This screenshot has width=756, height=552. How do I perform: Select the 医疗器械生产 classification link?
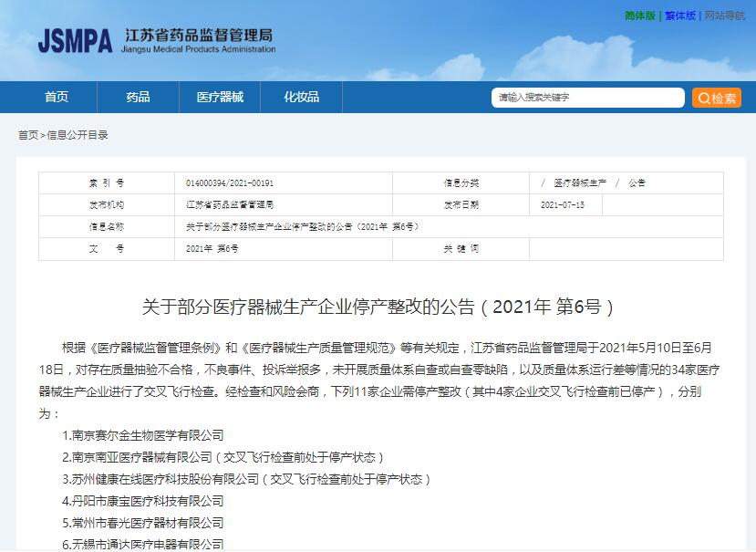tap(584, 182)
